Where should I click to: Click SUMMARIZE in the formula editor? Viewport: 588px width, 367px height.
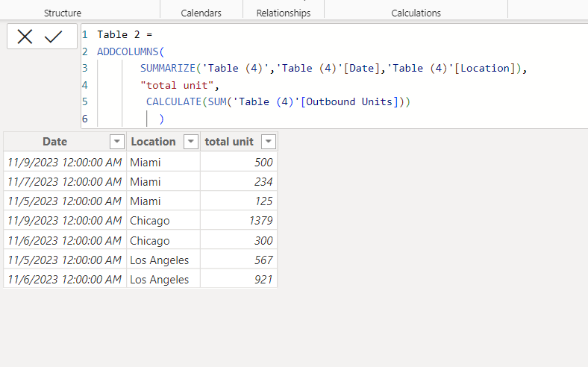168,68
